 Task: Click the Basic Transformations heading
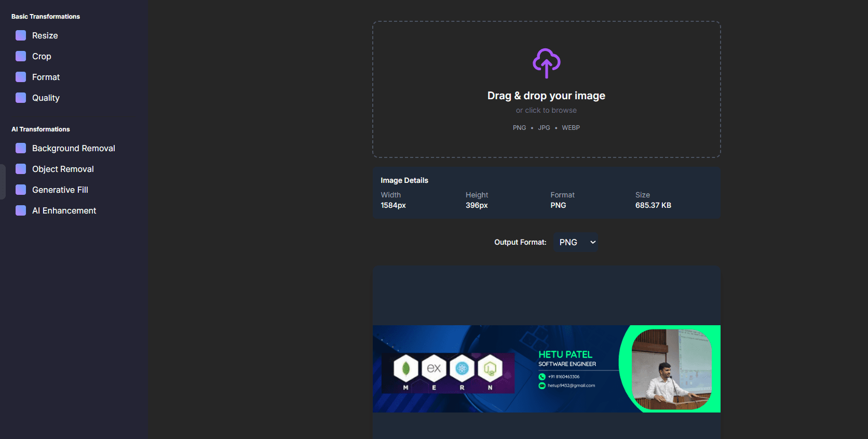(46, 17)
